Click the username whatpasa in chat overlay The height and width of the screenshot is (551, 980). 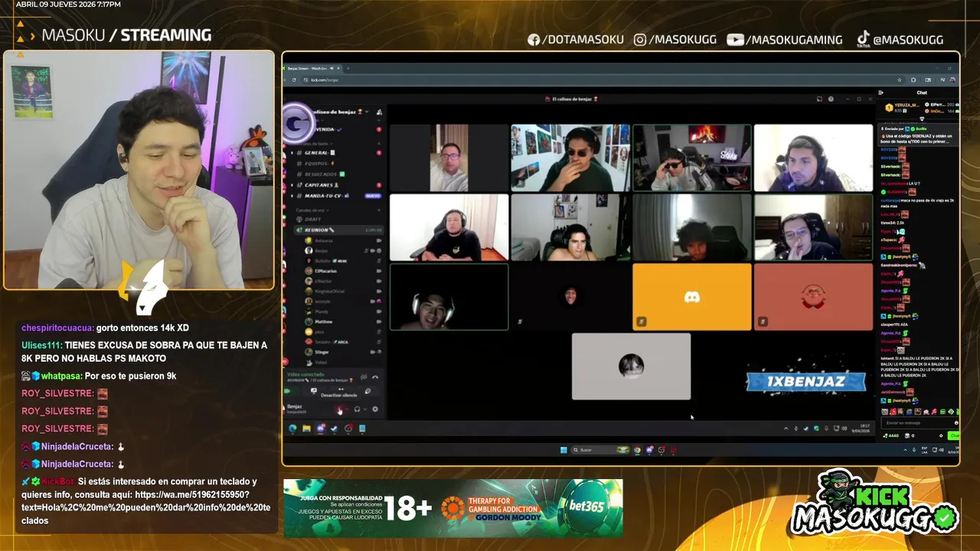click(60, 376)
